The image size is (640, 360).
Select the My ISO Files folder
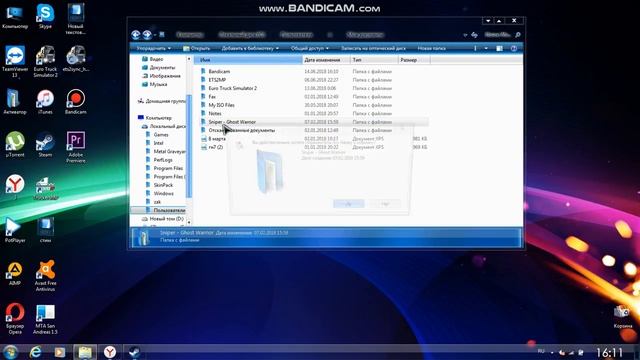(221, 105)
